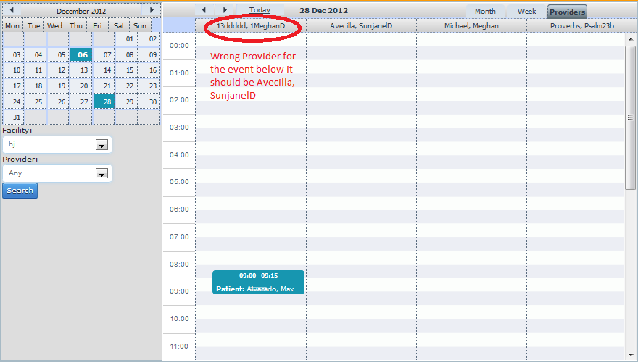This screenshot has height=364, width=638.
Task: Select December 12 in mini calendar
Action: (x=58, y=70)
